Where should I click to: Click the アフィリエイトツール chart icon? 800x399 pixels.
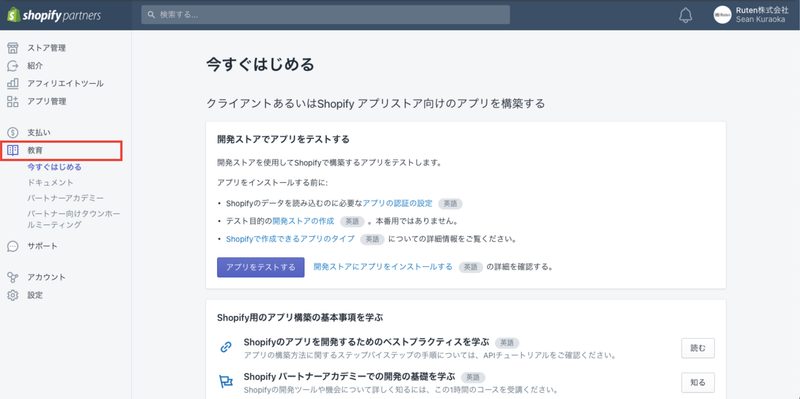(13, 83)
